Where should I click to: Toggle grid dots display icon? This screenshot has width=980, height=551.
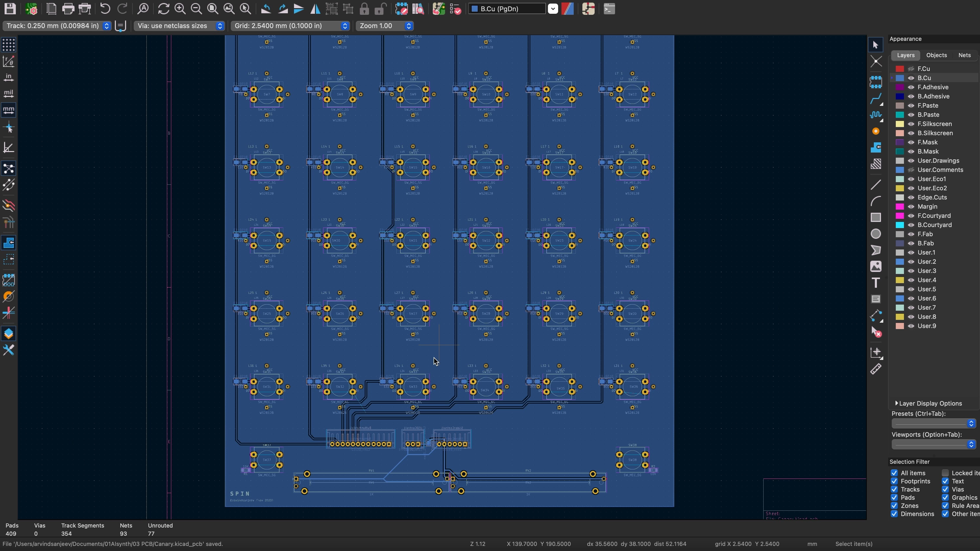(9, 45)
